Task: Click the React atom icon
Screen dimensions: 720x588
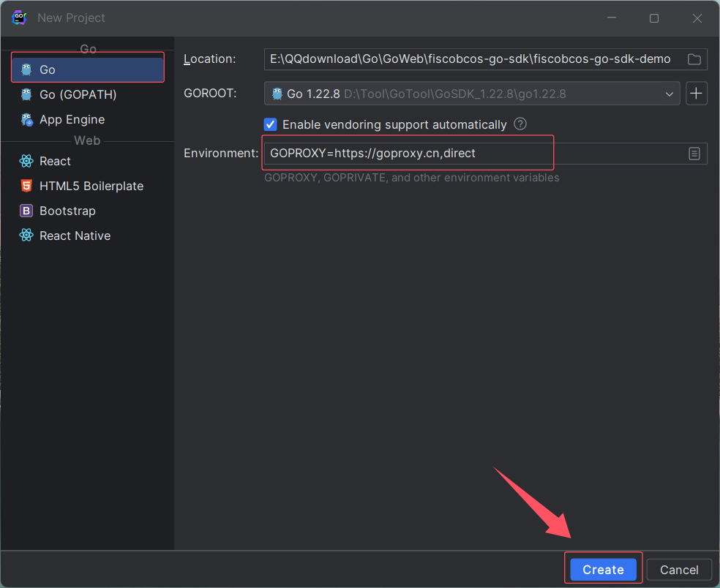Action: coord(26,161)
